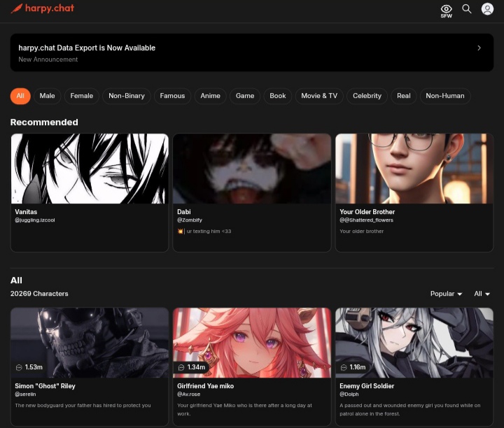Choose the Real category chip

pos(404,96)
